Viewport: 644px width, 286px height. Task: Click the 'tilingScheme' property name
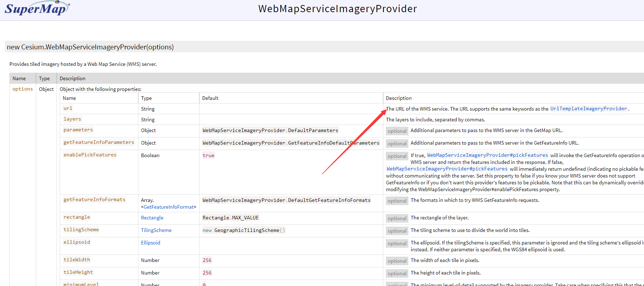pyautogui.click(x=81, y=230)
